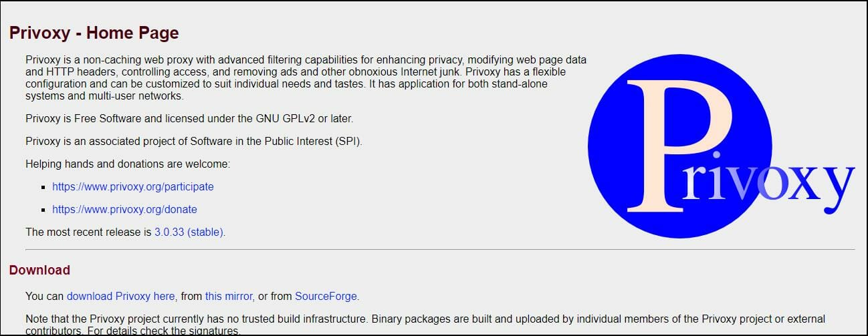Open the 3.0.33 (stable) release link
This screenshot has width=868, height=336.
tap(189, 232)
